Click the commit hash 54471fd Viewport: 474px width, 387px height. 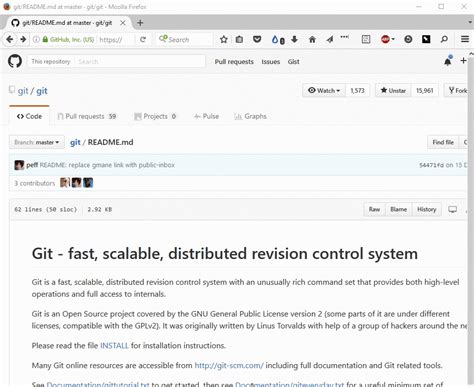pyautogui.click(x=431, y=165)
